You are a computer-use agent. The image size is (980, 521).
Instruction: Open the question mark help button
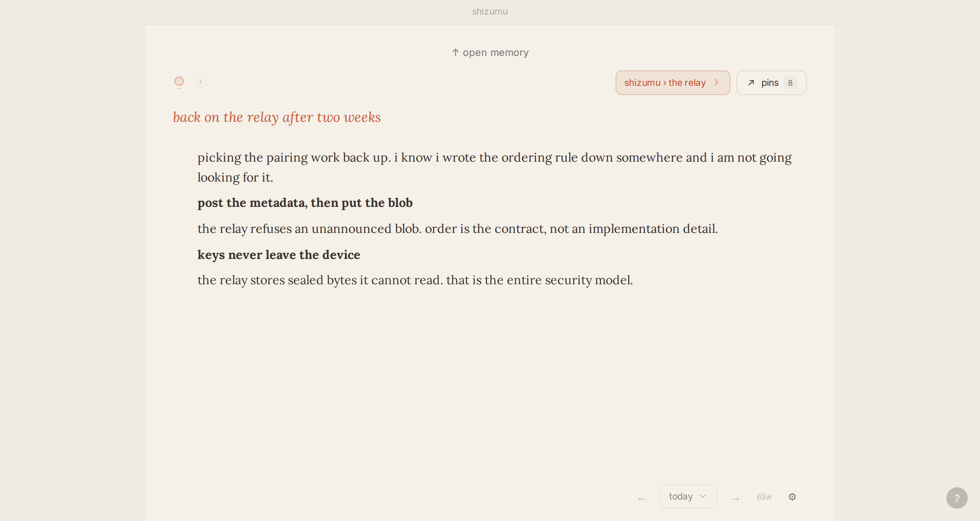[957, 498]
